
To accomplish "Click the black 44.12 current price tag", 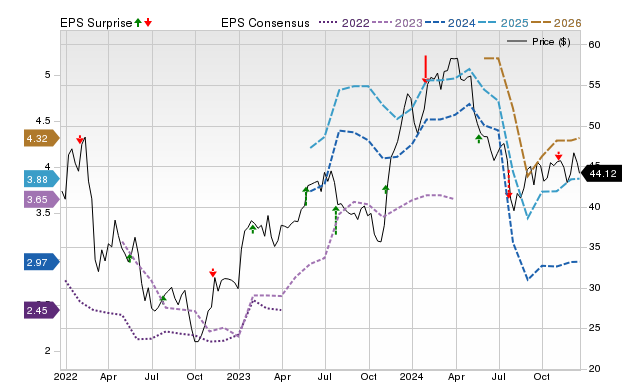I will (x=601, y=173).
